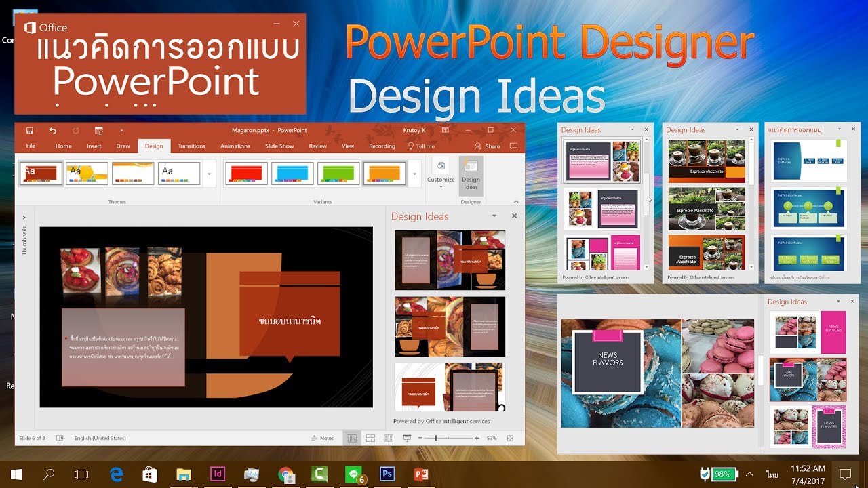Click the Customize ribbon button
This screenshot has width=868, height=488.
441,174
